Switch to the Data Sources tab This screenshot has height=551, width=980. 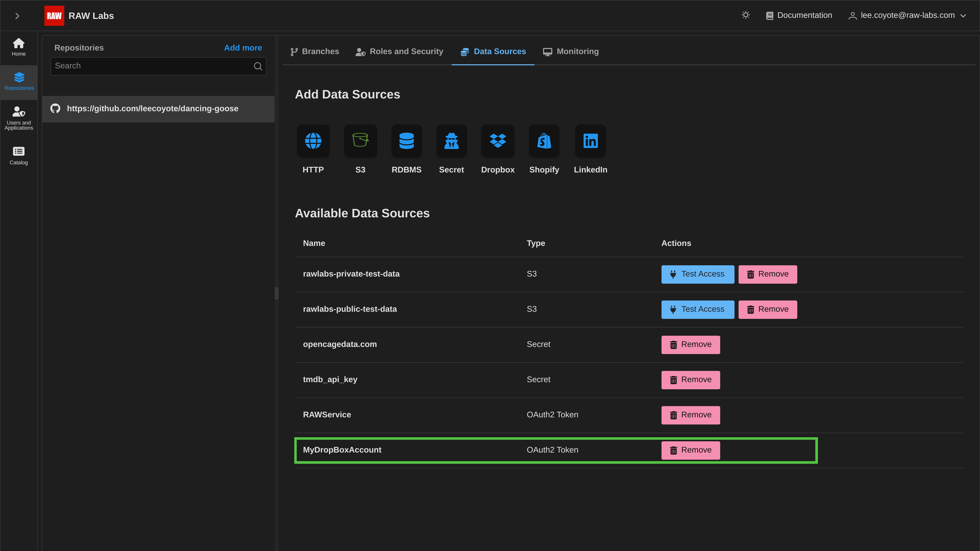coord(493,52)
